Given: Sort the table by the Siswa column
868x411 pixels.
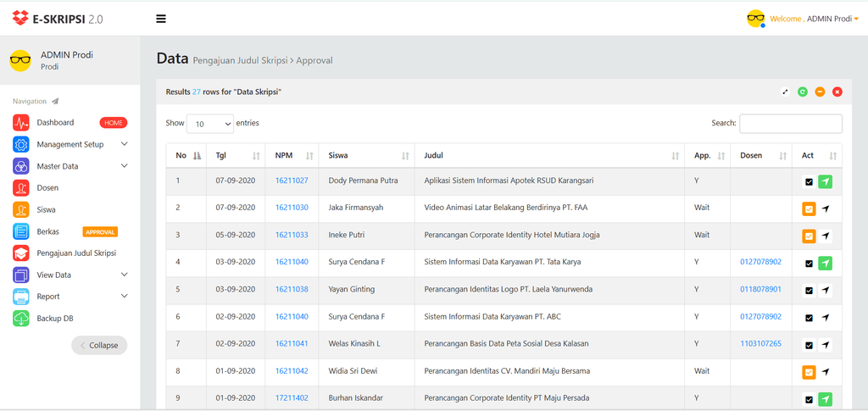Looking at the screenshot, I should tap(366, 156).
